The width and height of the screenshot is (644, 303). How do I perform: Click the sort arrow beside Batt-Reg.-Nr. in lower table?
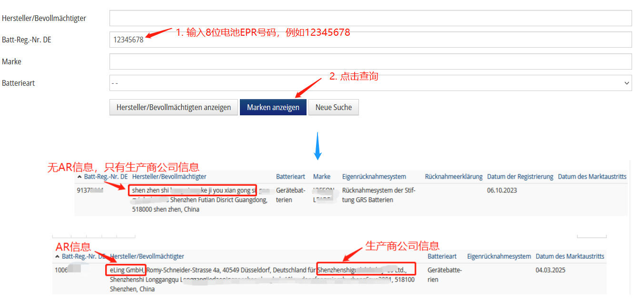[x=57, y=256]
